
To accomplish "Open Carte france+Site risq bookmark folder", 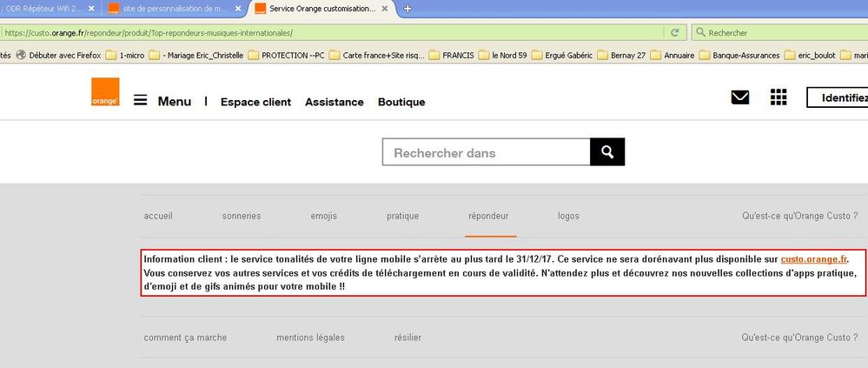I will pos(377,56).
